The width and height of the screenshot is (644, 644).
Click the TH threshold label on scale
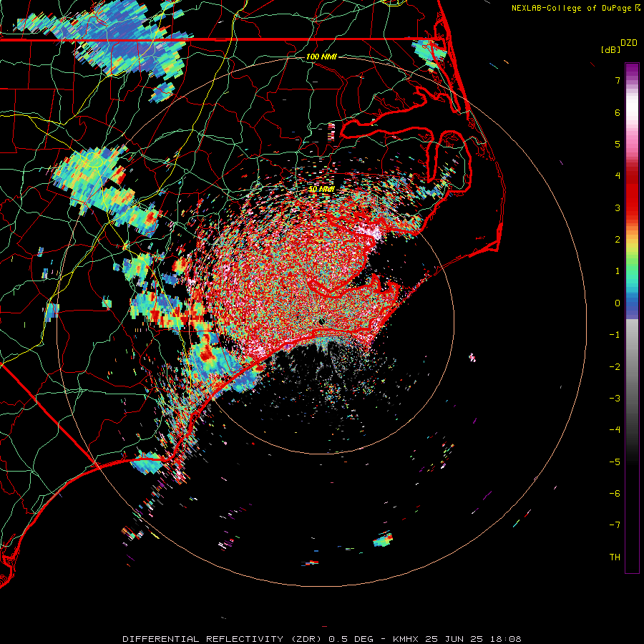click(615, 557)
